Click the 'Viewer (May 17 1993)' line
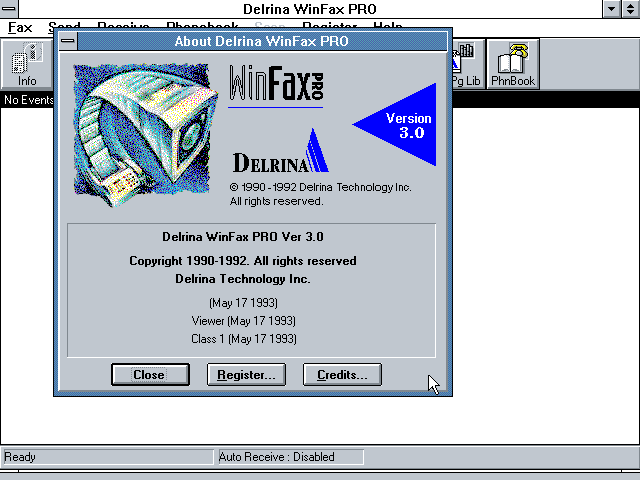The width and height of the screenshot is (640, 480). click(x=244, y=321)
